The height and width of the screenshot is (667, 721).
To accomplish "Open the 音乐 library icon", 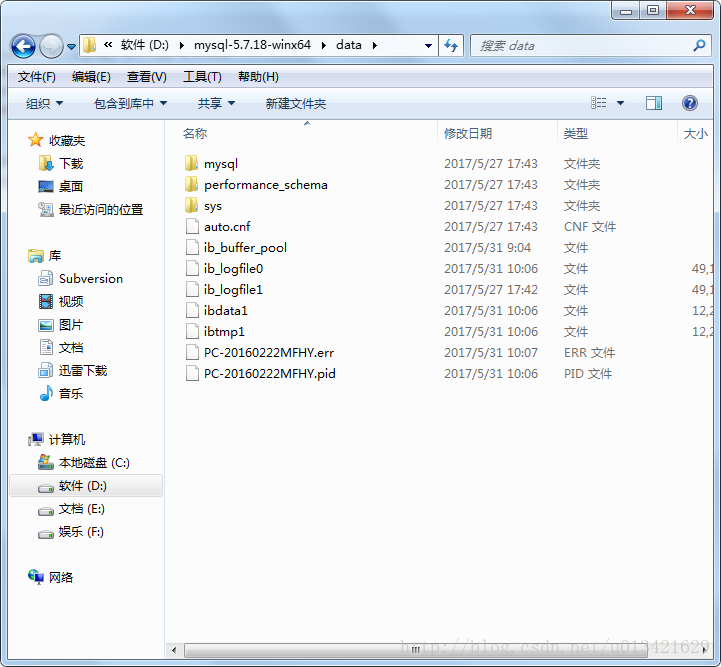I will click(46, 393).
